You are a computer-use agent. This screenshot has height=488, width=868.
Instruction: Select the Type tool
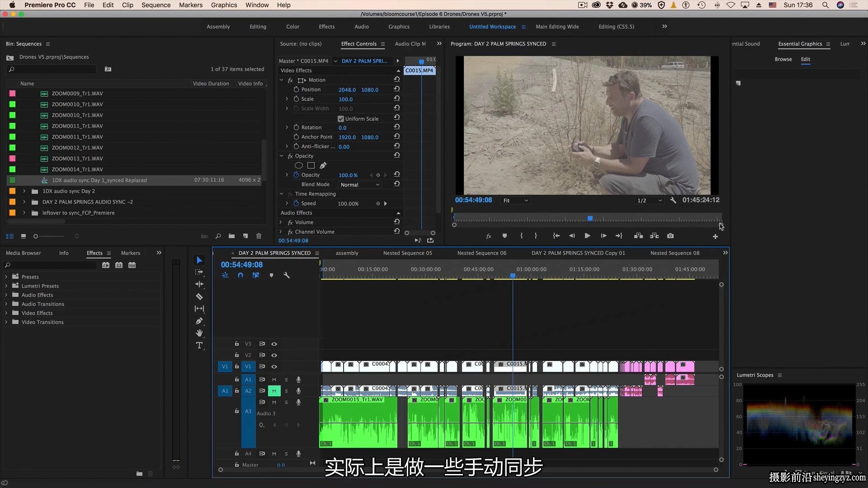coord(199,345)
